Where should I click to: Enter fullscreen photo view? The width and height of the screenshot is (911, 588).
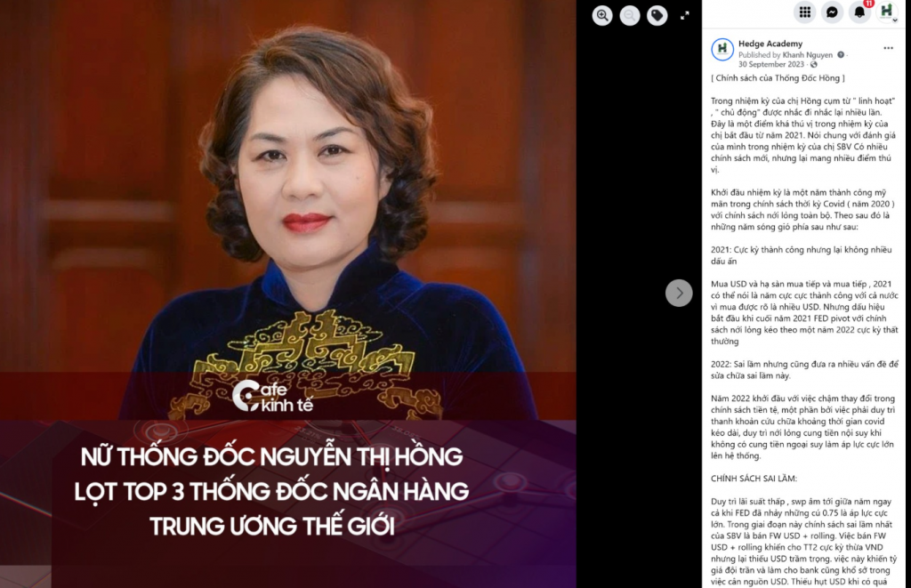[x=685, y=15]
